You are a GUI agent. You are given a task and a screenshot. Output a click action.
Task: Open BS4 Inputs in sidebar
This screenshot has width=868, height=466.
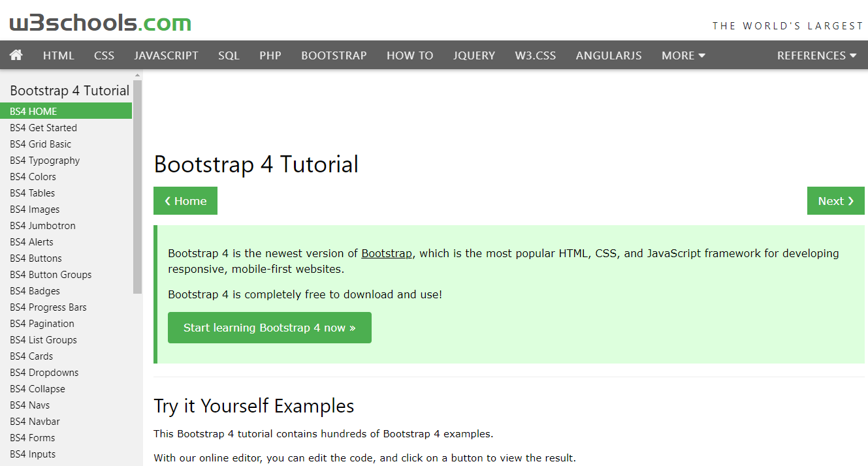[x=66, y=454]
